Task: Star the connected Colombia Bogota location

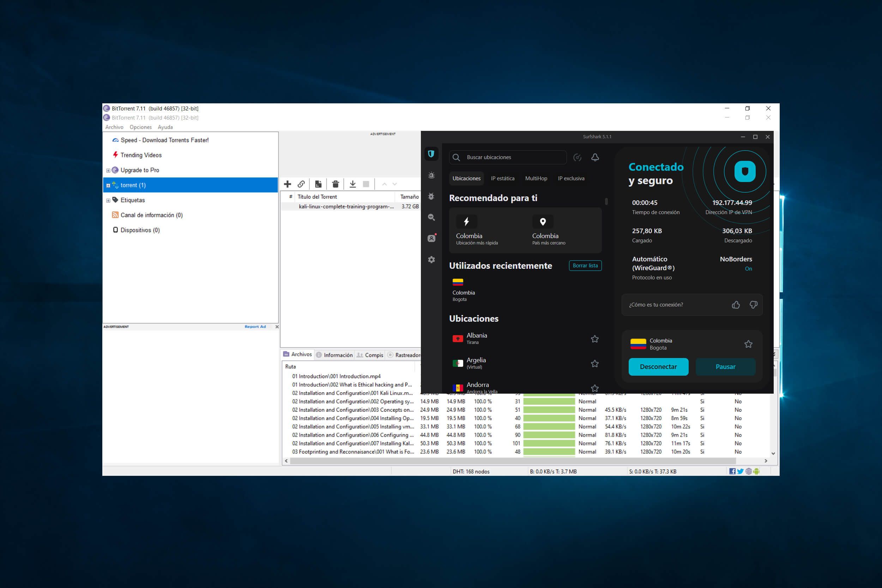Action: click(x=748, y=344)
